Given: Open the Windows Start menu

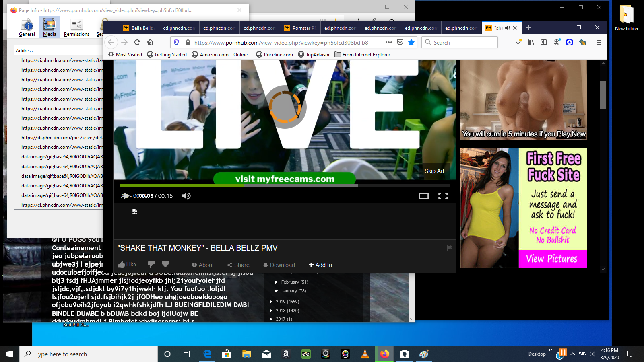Looking at the screenshot, I should (x=10, y=354).
